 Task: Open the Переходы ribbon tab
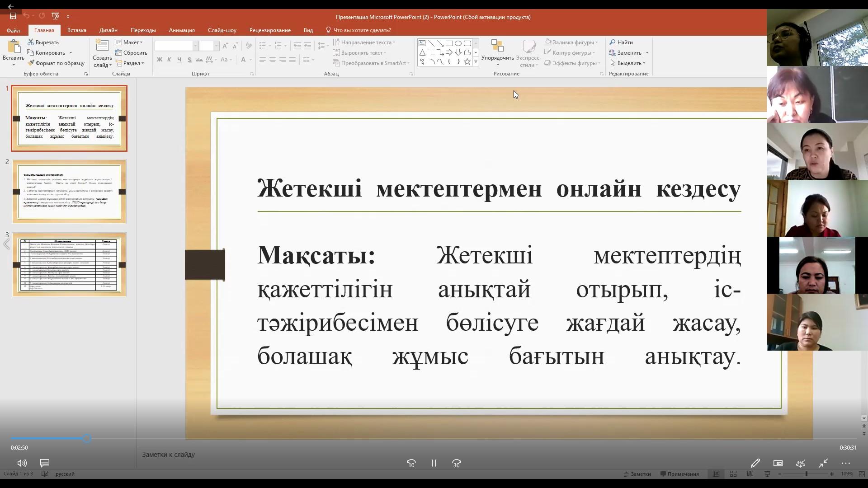(x=143, y=30)
